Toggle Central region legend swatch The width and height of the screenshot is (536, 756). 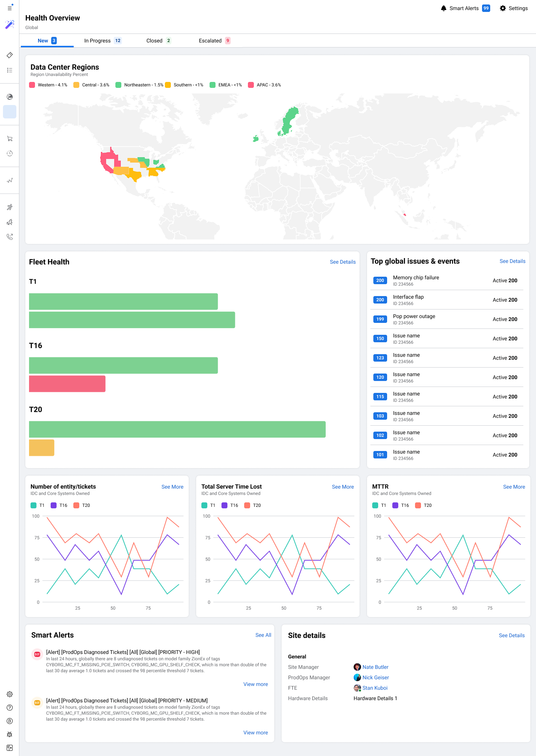(x=76, y=85)
